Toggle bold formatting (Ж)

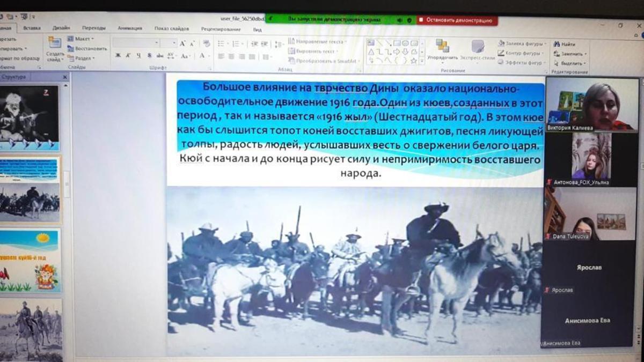coord(118,56)
